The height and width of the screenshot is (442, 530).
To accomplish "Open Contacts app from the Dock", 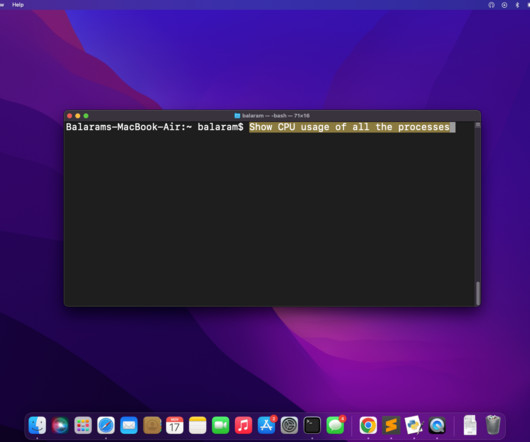I will [x=152, y=425].
